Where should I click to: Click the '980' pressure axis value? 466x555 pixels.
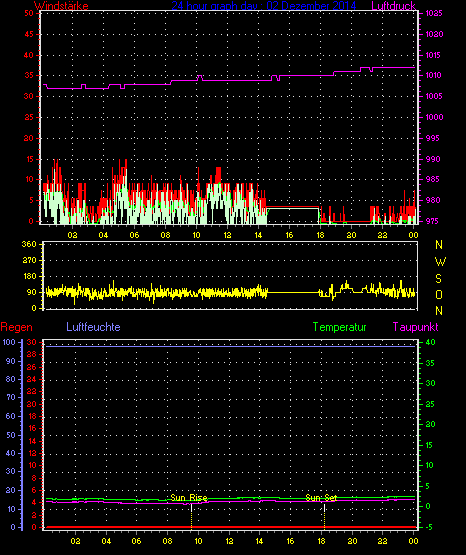[x=433, y=200]
